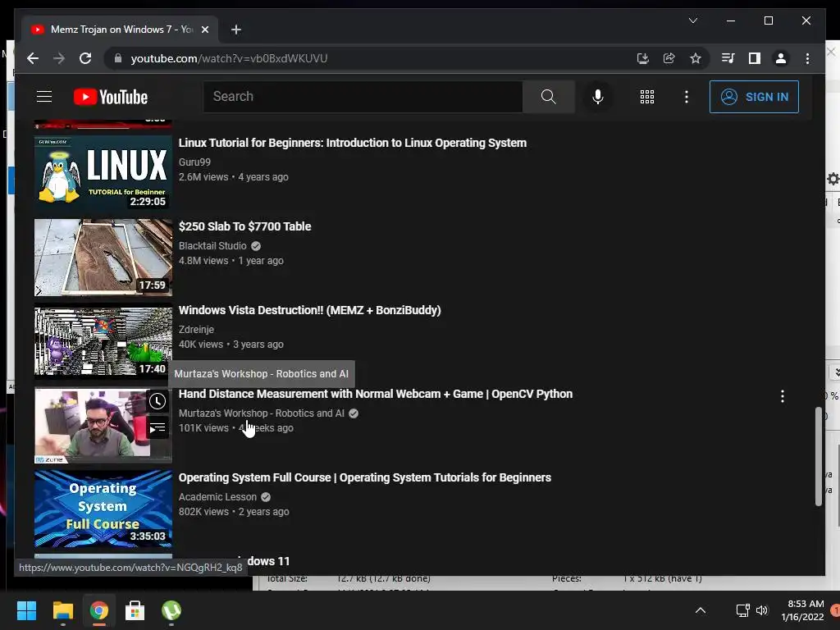This screenshot has width=840, height=630.
Task: Click the address bar URL youtube.com/watch
Action: pos(229,58)
